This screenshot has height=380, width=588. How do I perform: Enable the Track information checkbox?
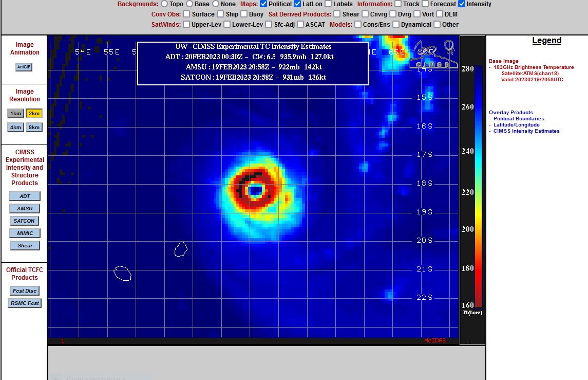(x=398, y=4)
